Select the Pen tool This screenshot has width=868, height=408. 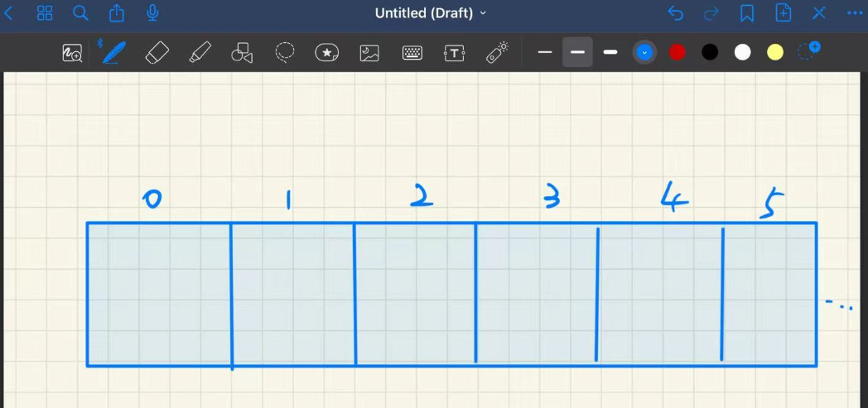click(113, 52)
